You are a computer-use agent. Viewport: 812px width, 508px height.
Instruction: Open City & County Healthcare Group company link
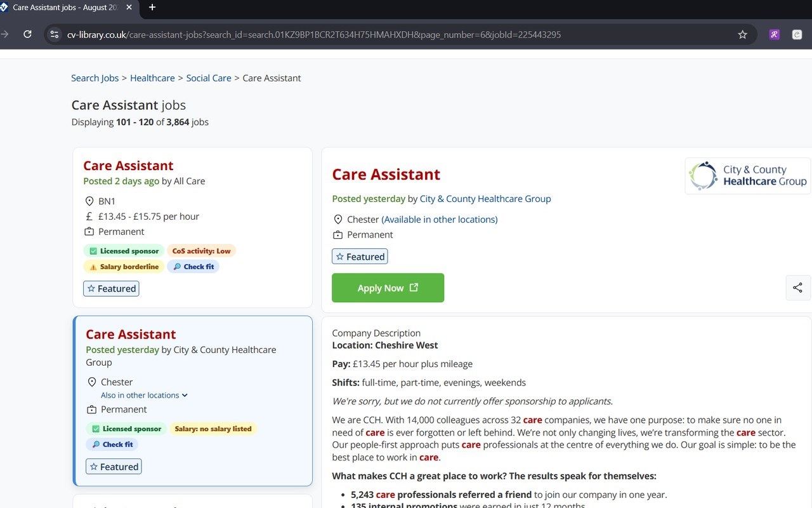[x=485, y=199]
